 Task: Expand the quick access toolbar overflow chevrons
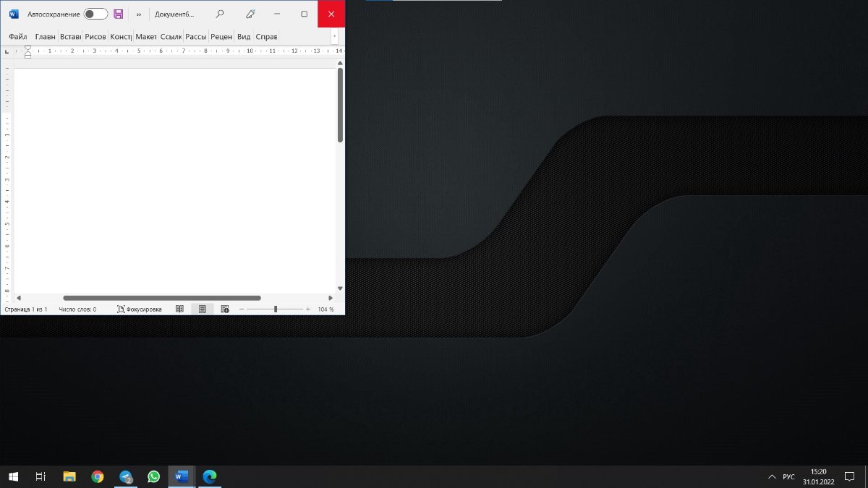(139, 14)
